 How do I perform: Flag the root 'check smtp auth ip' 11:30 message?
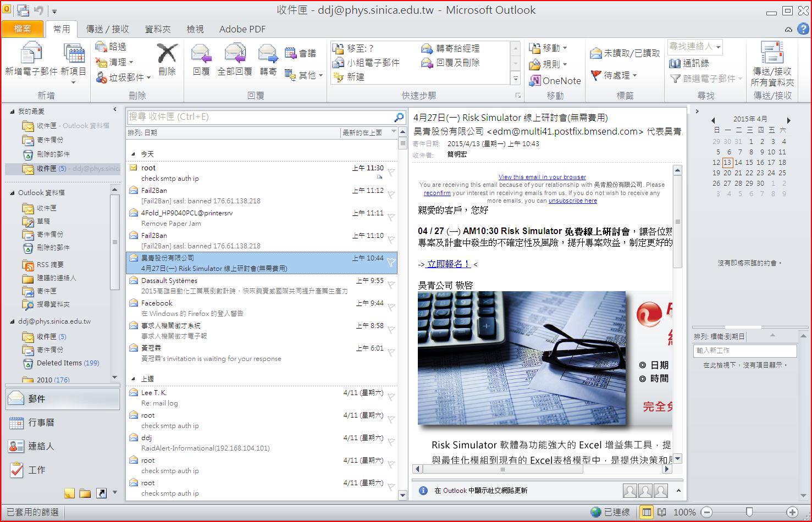pyautogui.click(x=391, y=172)
